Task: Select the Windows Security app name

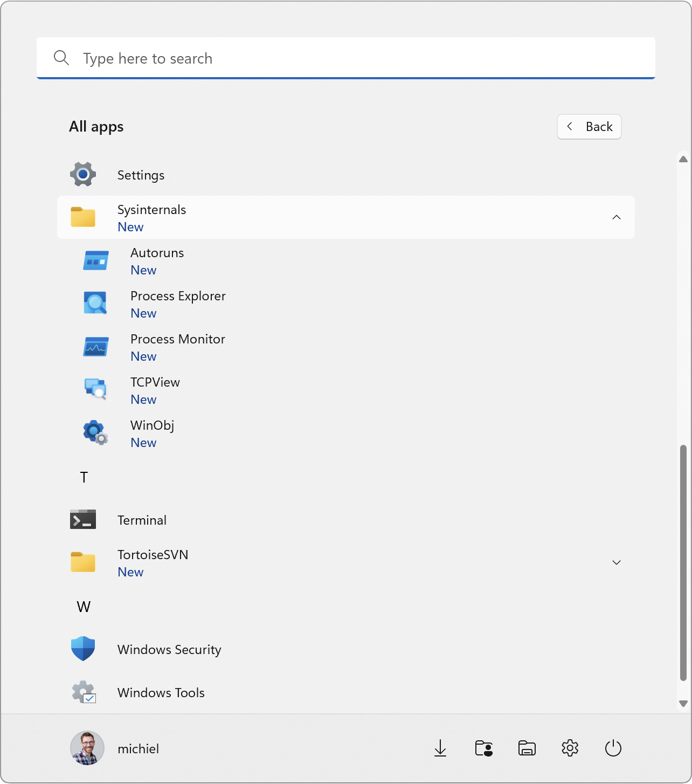Action: click(x=169, y=650)
